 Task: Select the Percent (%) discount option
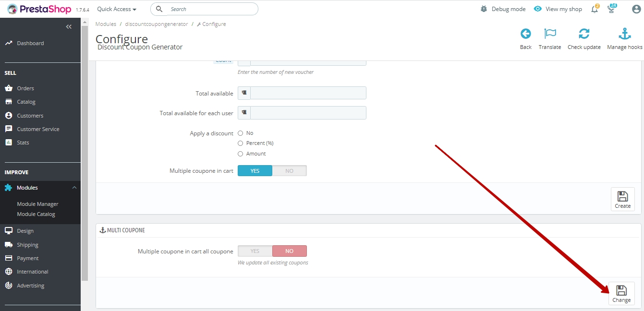pyautogui.click(x=241, y=144)
